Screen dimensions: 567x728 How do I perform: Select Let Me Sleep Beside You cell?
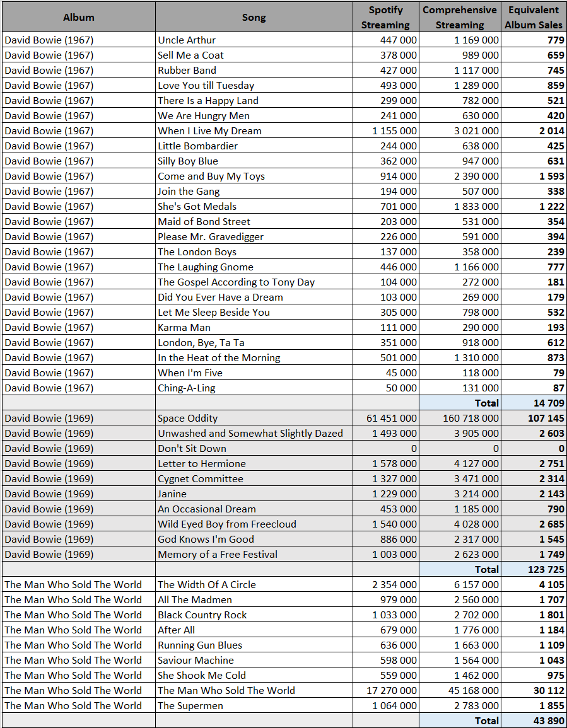pos(254,313)
